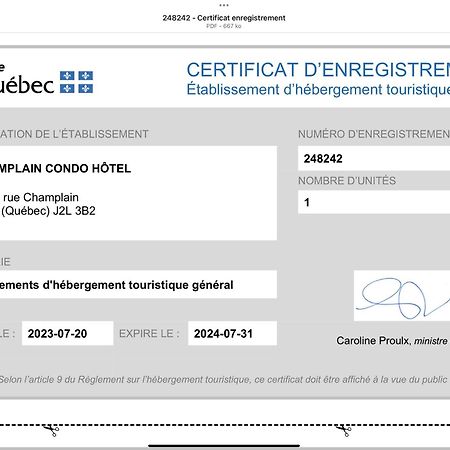Click the 'Établissement d'hébergement touristique' subtitle

[x=318, y=89]
